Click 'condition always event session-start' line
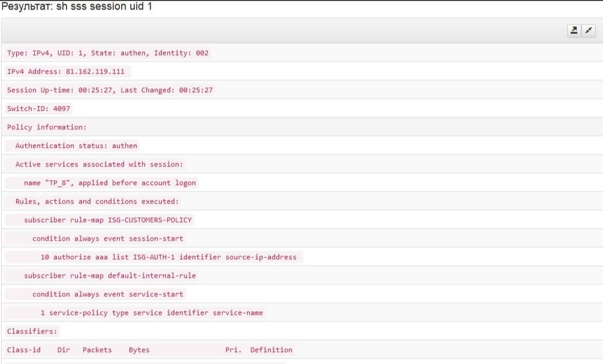 [108, 238]
